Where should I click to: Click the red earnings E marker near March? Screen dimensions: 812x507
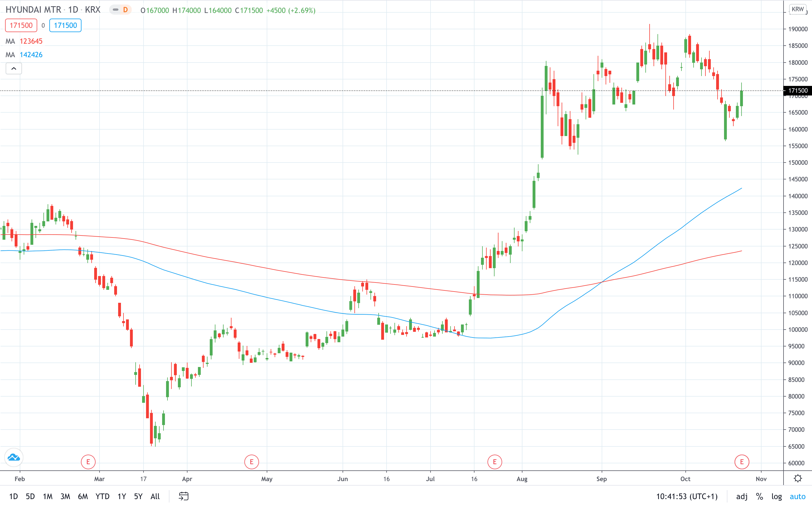coord(88,462)
